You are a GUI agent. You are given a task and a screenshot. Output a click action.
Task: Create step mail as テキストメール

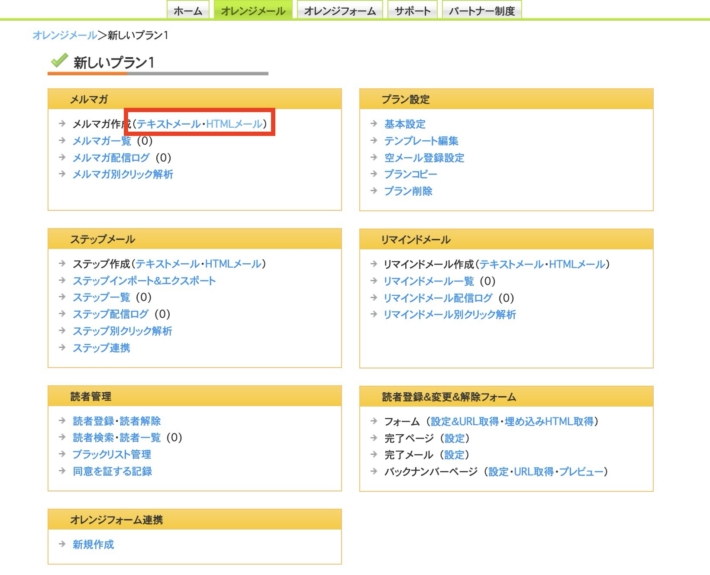click(168, 264)
